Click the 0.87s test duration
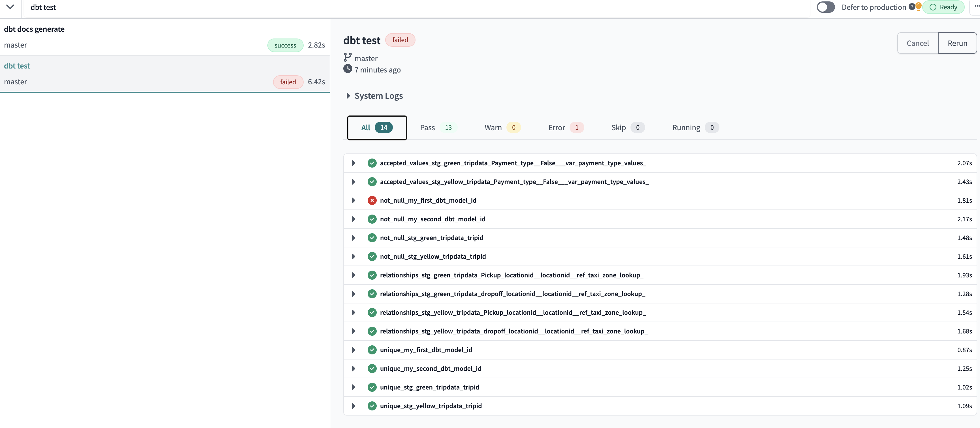This screenshot has height=428, width=980. click(964, 350)
